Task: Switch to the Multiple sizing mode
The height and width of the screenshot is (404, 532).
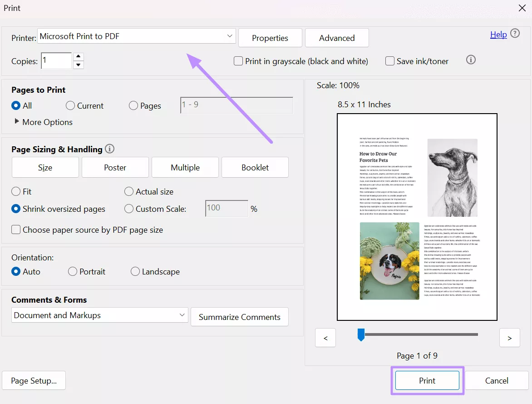Action: 185,167
